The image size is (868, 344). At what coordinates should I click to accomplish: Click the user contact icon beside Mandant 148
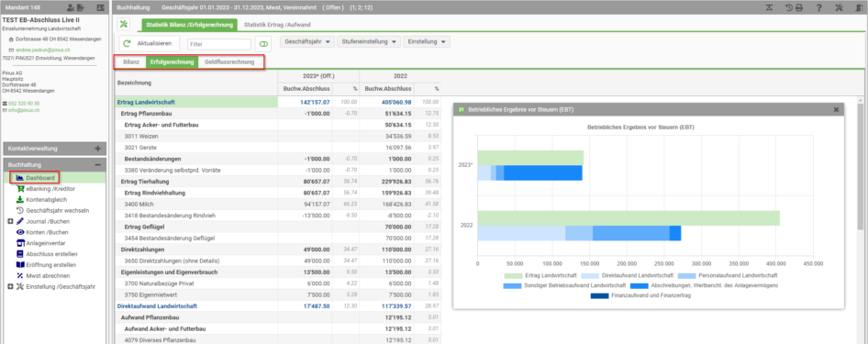[x=71, y=7]
